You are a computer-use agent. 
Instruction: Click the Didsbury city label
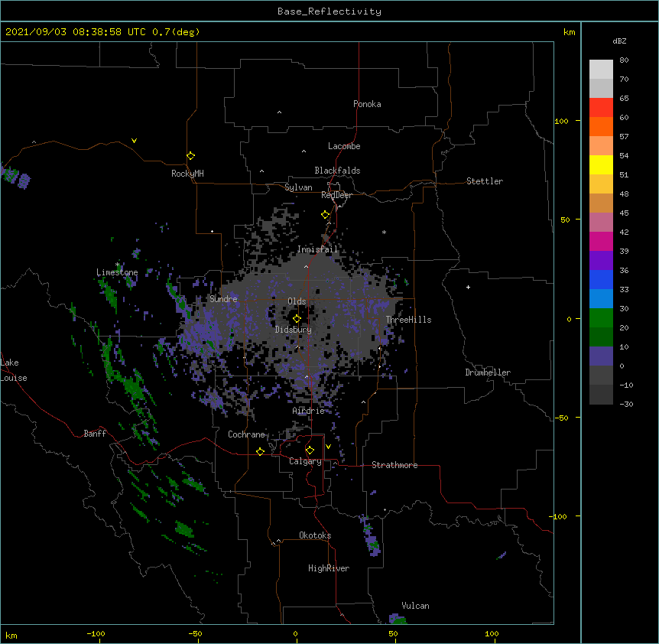[294, 330]
